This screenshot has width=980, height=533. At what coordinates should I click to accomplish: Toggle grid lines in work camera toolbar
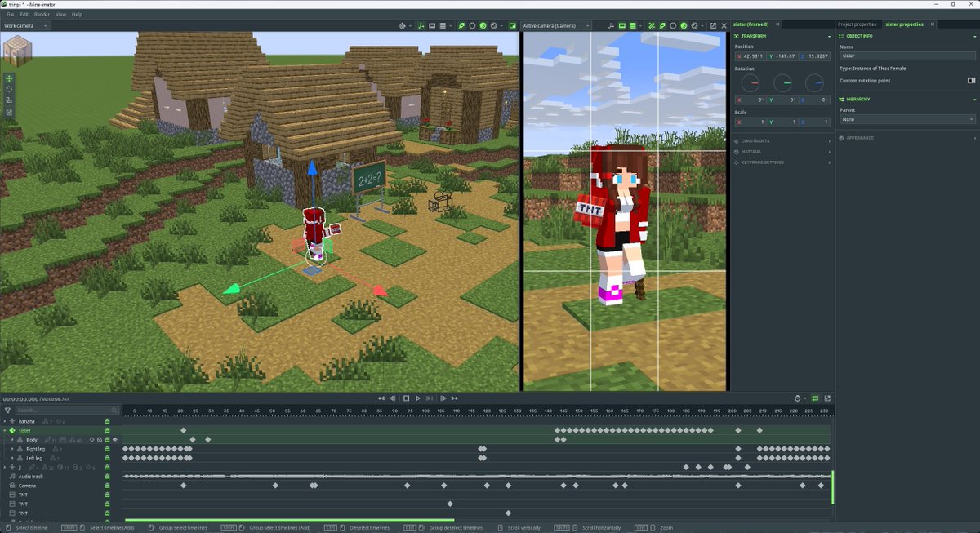(x=443, y=25)
